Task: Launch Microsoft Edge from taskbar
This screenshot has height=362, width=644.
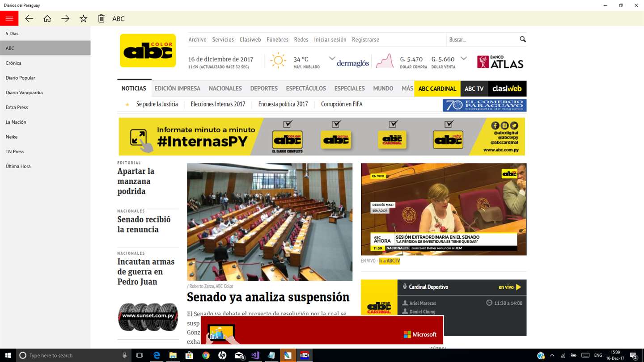Action: click(157, 355)
